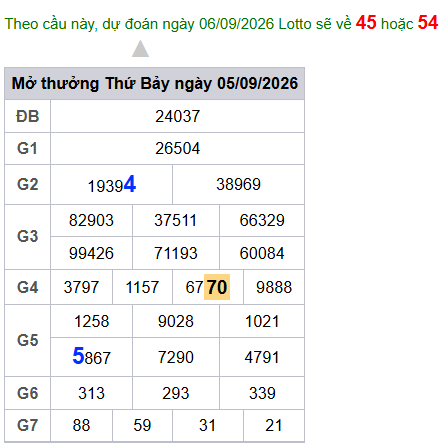The width and height of the screenshot is (447, 447).
Task: Click the gray up-arrow triangle icon
Action: (x=140, y=49)
